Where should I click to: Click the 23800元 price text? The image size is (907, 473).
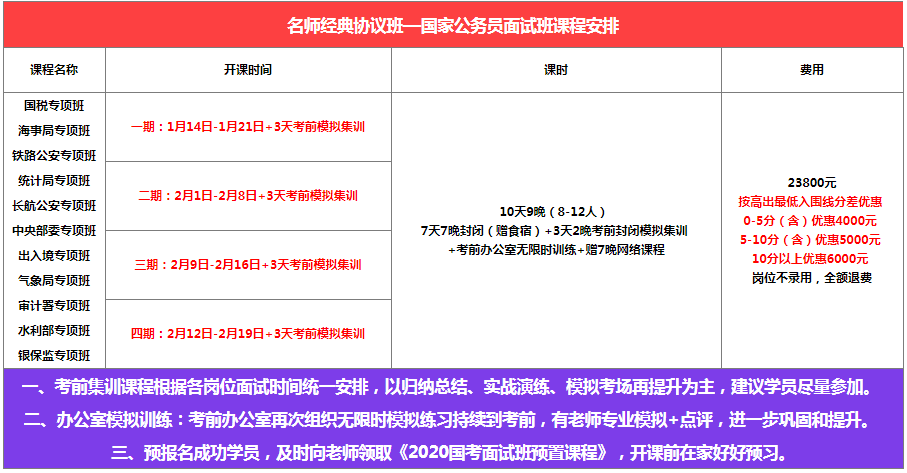coord(811,183)
